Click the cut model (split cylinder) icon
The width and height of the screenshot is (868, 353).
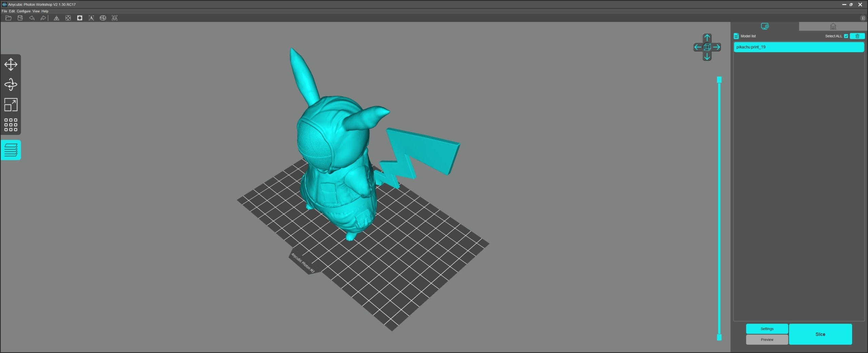coord(103,18)
